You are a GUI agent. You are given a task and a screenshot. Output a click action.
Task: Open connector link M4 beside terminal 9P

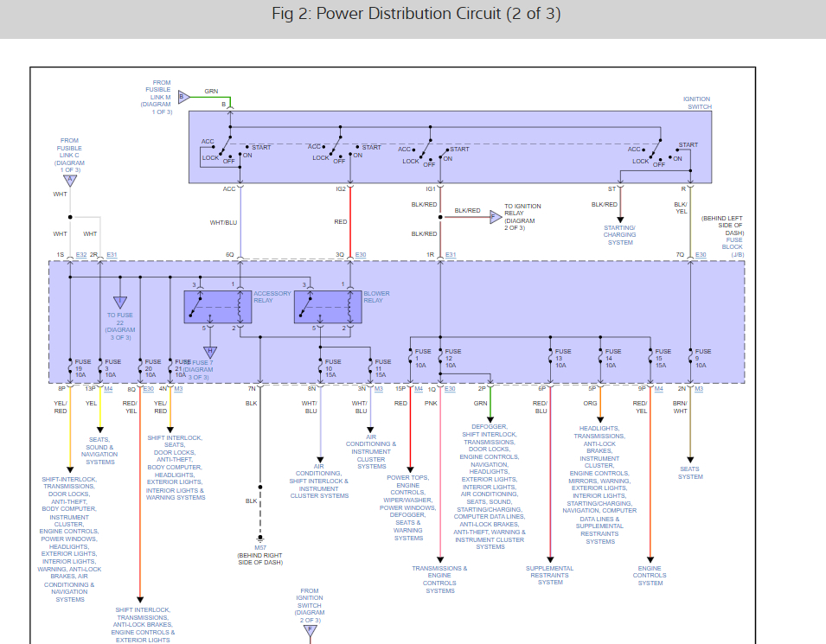(x=658, y=389)
